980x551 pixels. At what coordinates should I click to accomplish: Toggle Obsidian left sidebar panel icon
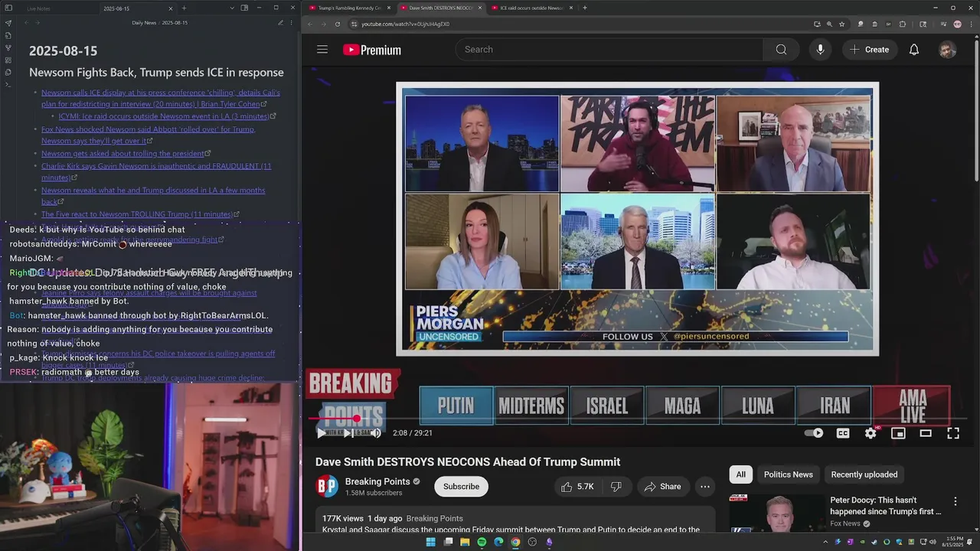pos(8,8)
